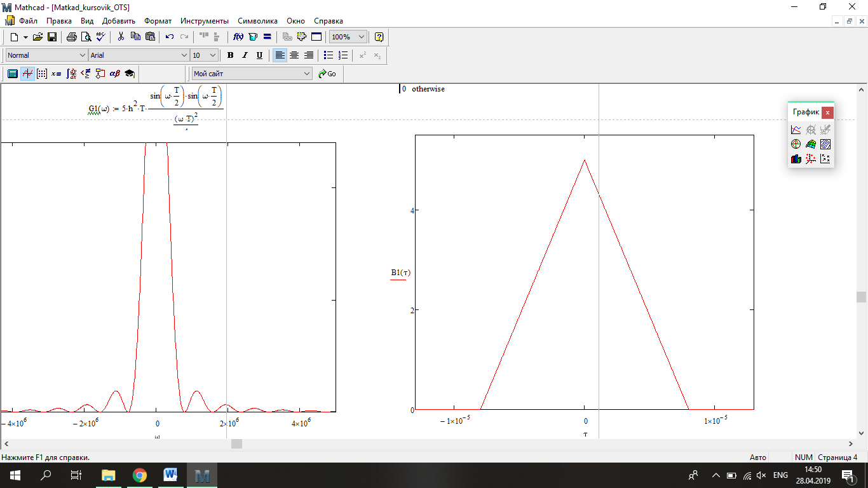Toggle underline text formatting
The image size is (868, 488).
(x=259, y=55)
